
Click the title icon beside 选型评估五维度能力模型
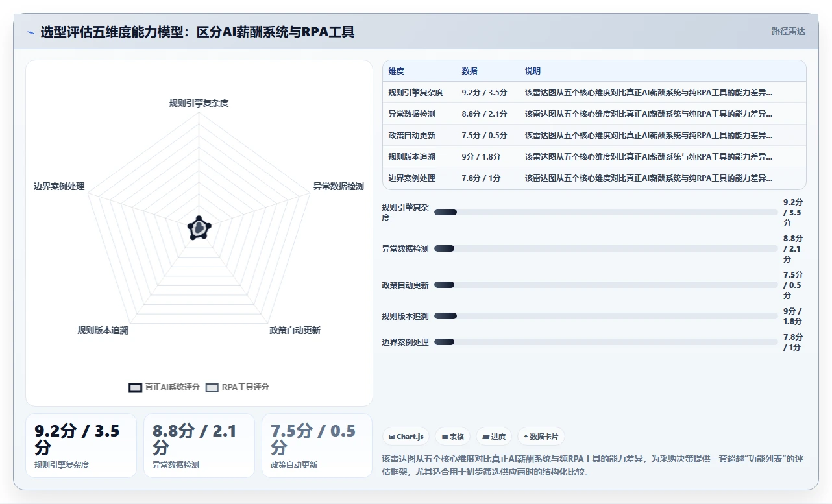click(x=31, y=32)
